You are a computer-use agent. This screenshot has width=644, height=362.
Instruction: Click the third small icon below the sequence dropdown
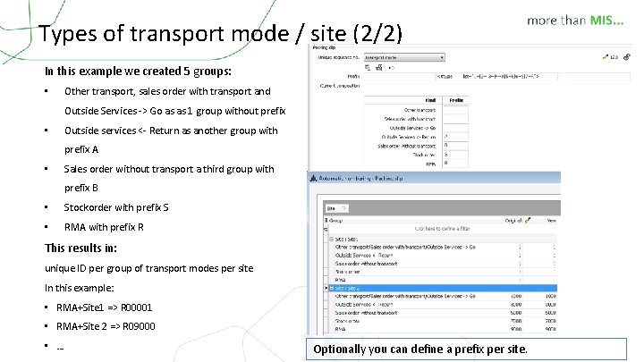tap(392, 68)
